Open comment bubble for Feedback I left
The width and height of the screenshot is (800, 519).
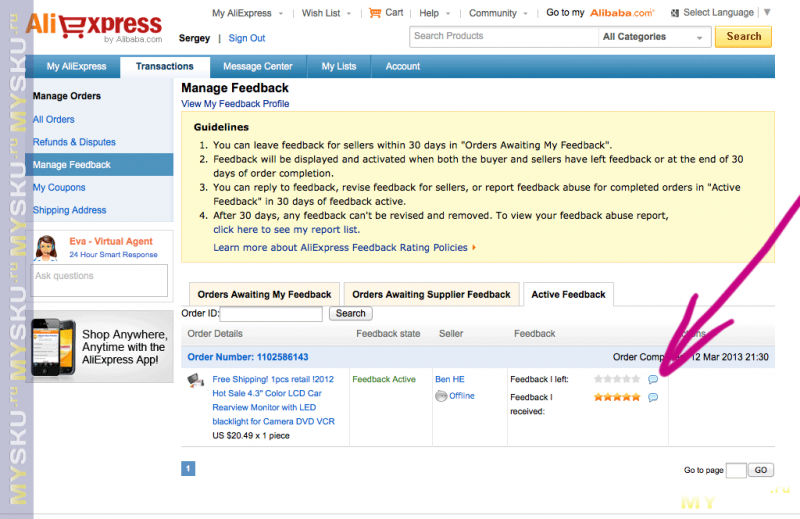[x=653, y=379]
